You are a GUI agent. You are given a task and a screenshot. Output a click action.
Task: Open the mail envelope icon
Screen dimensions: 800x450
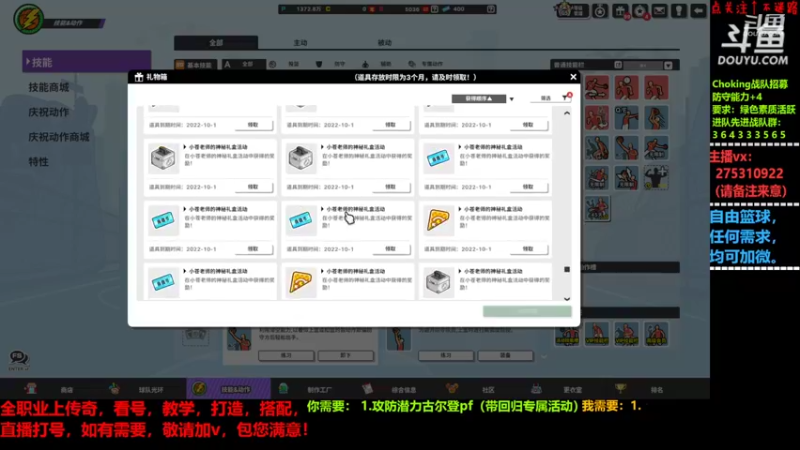660,11
